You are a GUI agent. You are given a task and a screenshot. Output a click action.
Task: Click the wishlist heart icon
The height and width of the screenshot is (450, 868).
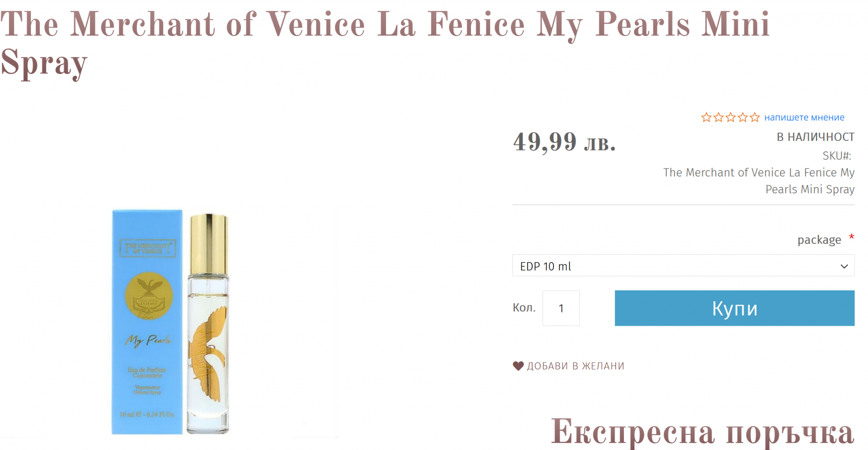[518, 366]
